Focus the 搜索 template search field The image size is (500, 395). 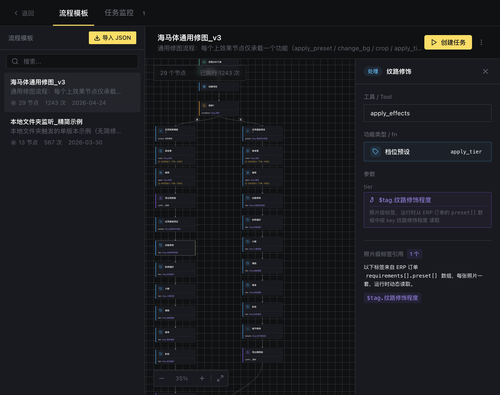(x=72, y=61)
